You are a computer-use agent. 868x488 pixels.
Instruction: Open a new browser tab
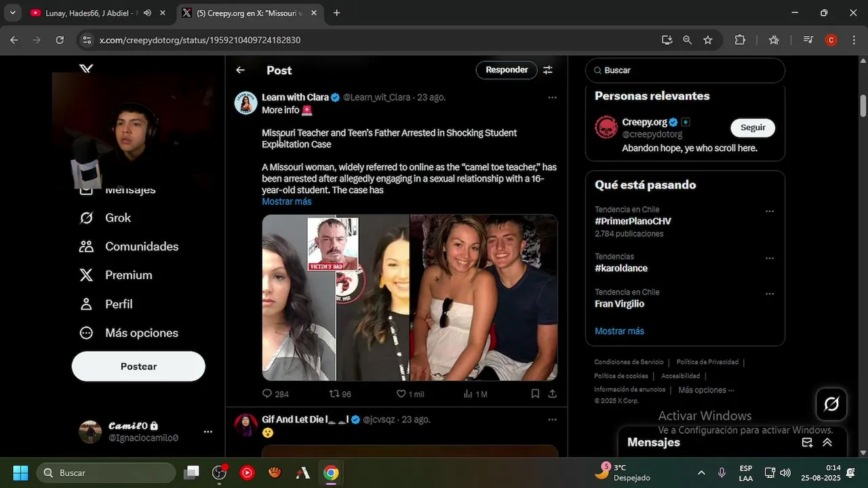click(x=336, y=13)
